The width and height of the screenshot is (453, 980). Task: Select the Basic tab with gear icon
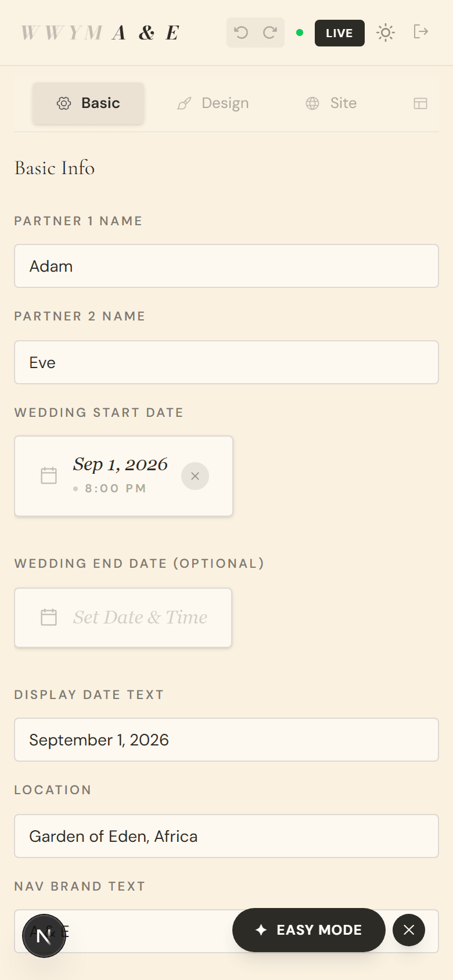(x=88, y=103)
